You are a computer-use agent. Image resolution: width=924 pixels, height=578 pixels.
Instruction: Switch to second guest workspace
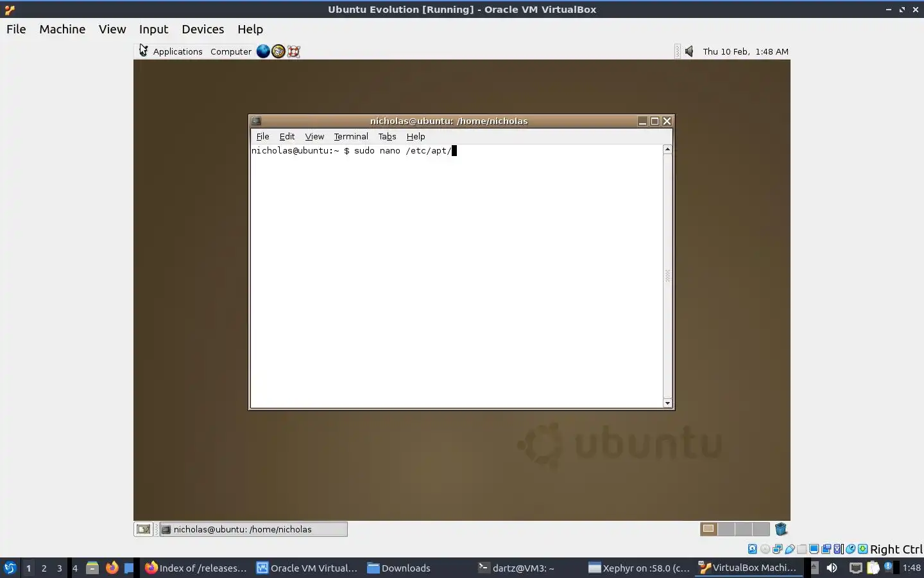pos(726,529)
